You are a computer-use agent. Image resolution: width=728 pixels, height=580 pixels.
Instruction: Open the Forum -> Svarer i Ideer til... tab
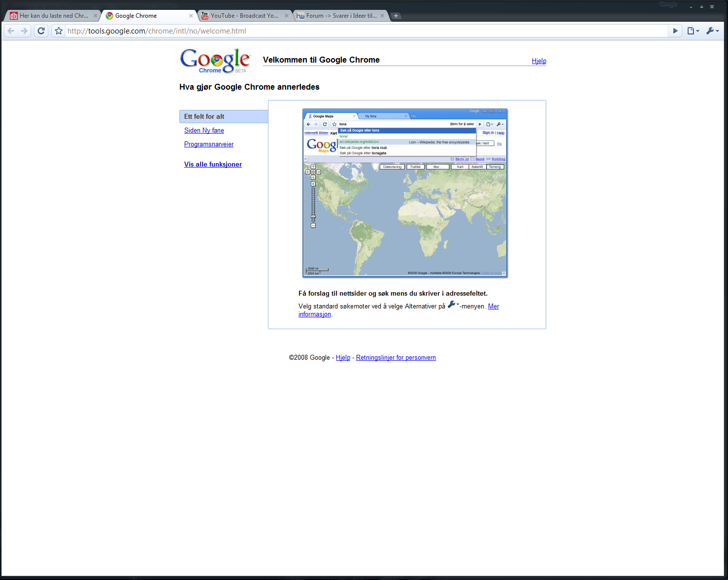tap(340, 16)
